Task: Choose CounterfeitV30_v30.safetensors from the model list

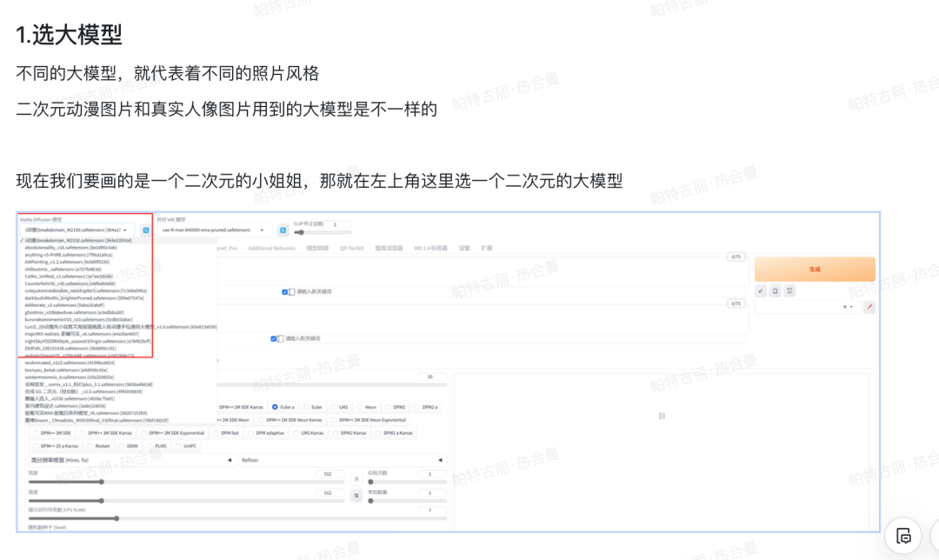Action: pyautogui.click(x=70, y=283)
